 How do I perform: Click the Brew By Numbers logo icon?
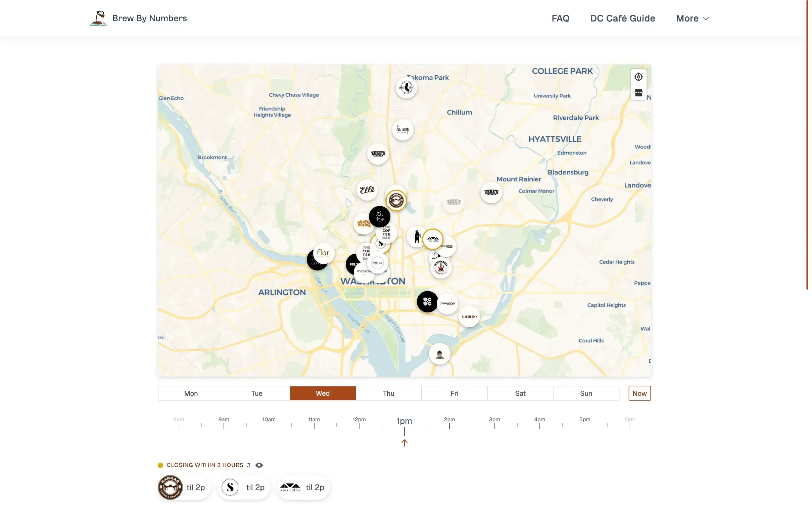tap(98, 18)
